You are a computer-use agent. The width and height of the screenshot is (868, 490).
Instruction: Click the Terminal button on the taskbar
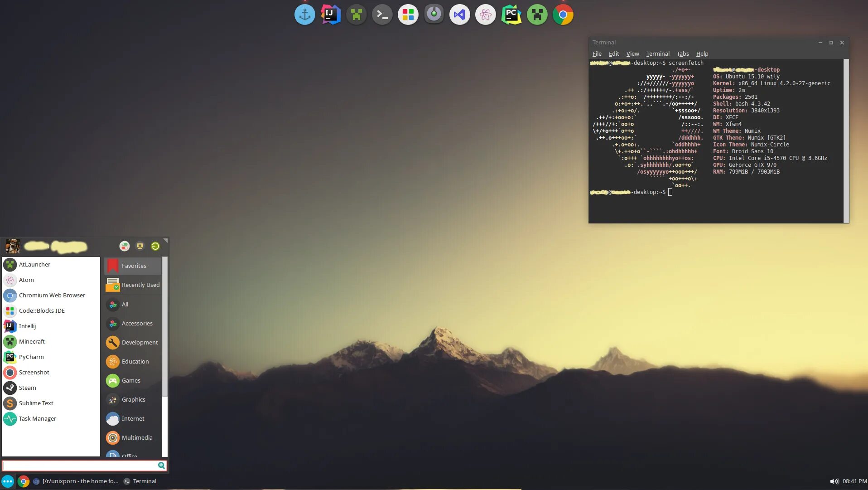click(x=140, y=481)
